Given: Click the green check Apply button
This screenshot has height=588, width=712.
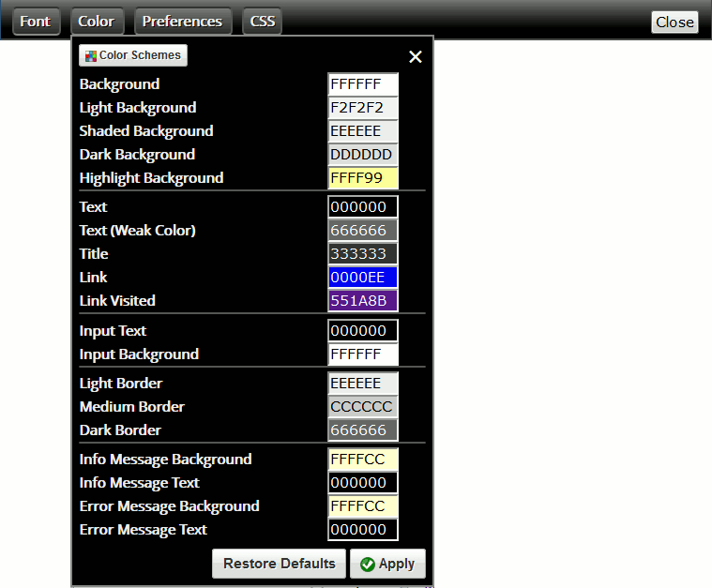Looking at the screenshot, I should coord(387,564).
